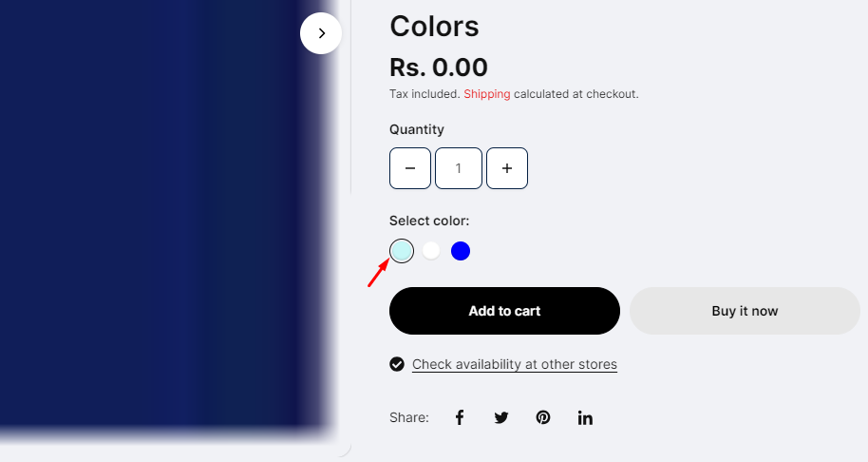Increase quantity with the plus button
Viewport: 868px width, 462px height.
point(507,168)
